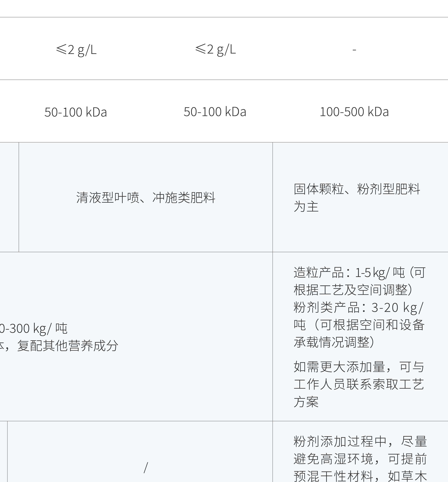Click the second 50-100 kDa cell

click(x=215, y=111)
